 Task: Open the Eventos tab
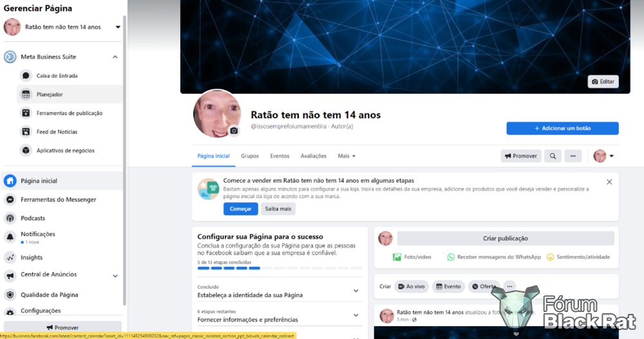(x=279, y=156)
